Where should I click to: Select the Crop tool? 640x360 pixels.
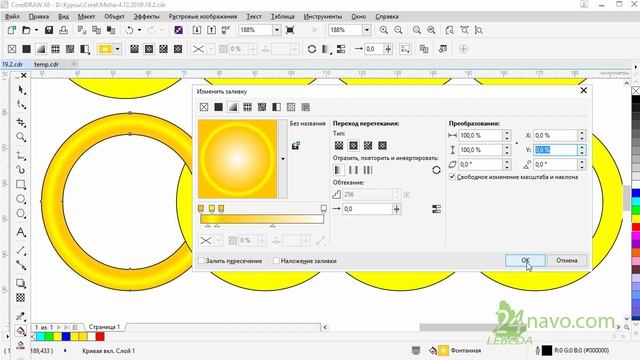(x=21, y=122)
